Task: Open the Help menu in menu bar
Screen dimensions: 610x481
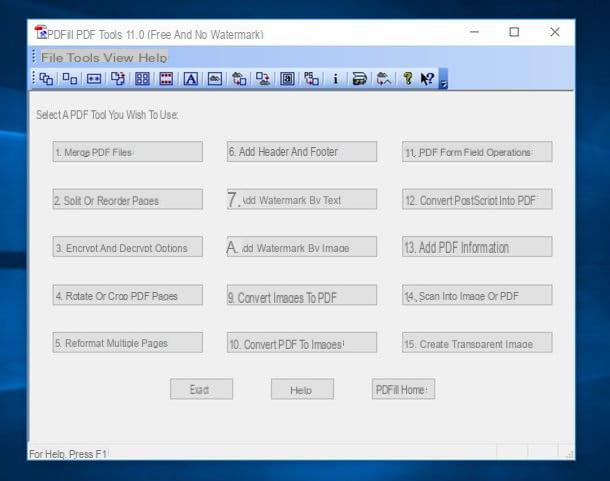Action: click(152, 58)
